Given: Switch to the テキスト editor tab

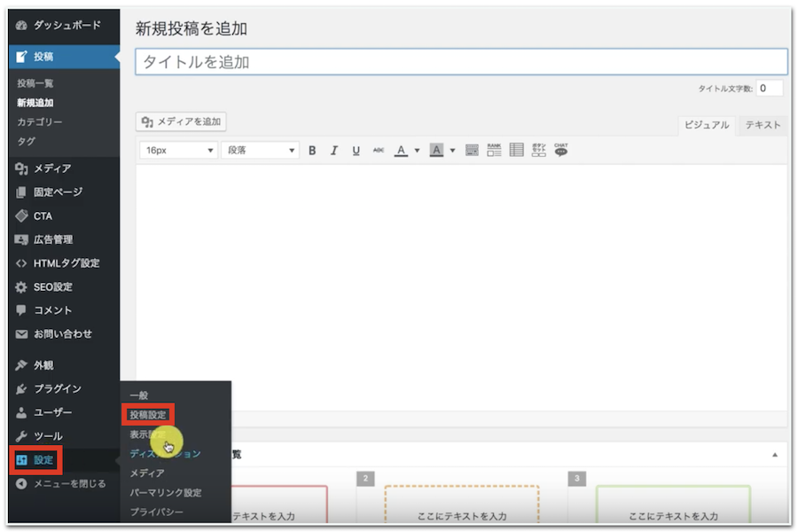Looking at the screenshot, I should [x=763, y=125].
